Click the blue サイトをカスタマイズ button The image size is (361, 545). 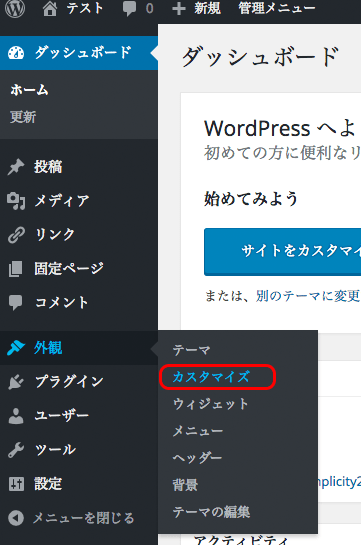tap(282, 252)
